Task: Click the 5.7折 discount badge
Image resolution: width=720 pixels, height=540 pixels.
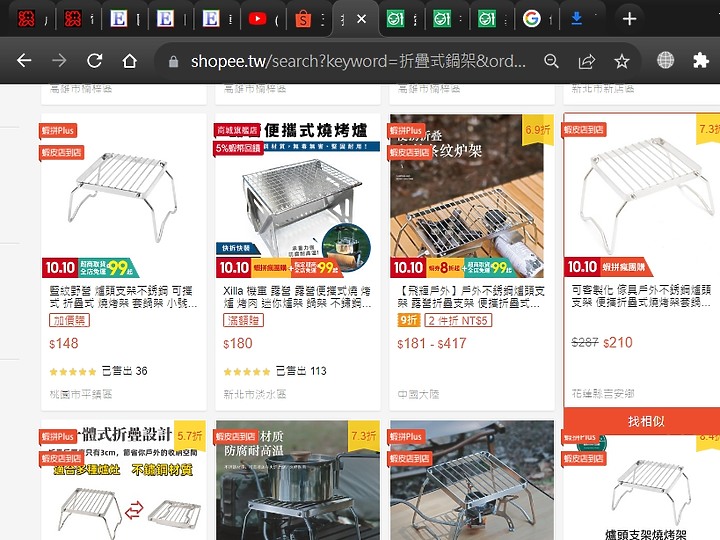Action: 190,436
